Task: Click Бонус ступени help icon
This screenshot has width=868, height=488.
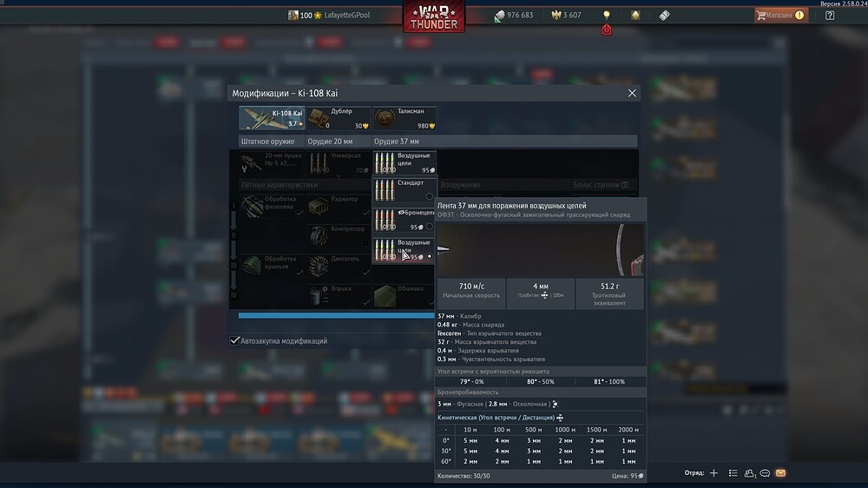Action: [624, 185]
